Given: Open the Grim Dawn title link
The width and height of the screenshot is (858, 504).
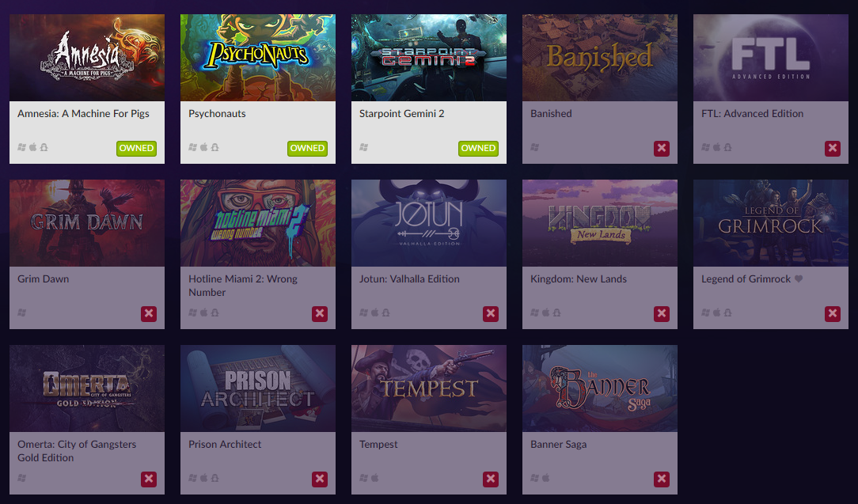Looking at the screenshot, I should point(44,279).
